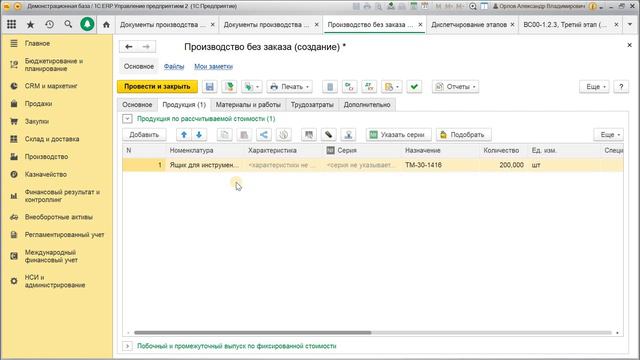Open the Файлы link

[174, 67]
